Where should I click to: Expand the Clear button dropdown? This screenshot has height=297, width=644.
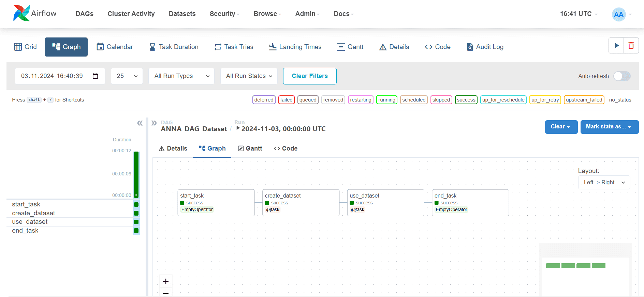[561, 127]
